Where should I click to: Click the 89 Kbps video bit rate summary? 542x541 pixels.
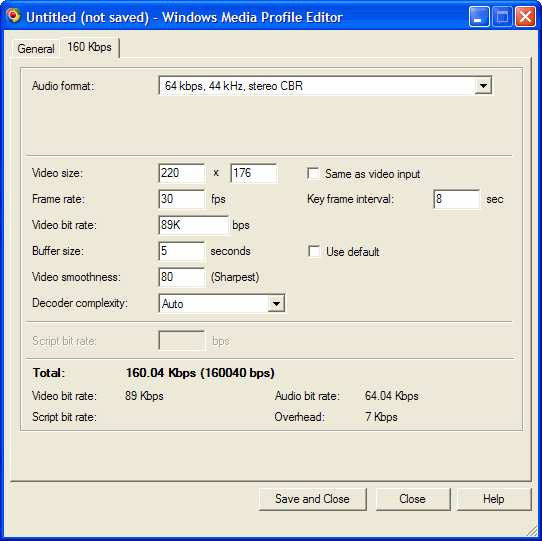[144, 396]
